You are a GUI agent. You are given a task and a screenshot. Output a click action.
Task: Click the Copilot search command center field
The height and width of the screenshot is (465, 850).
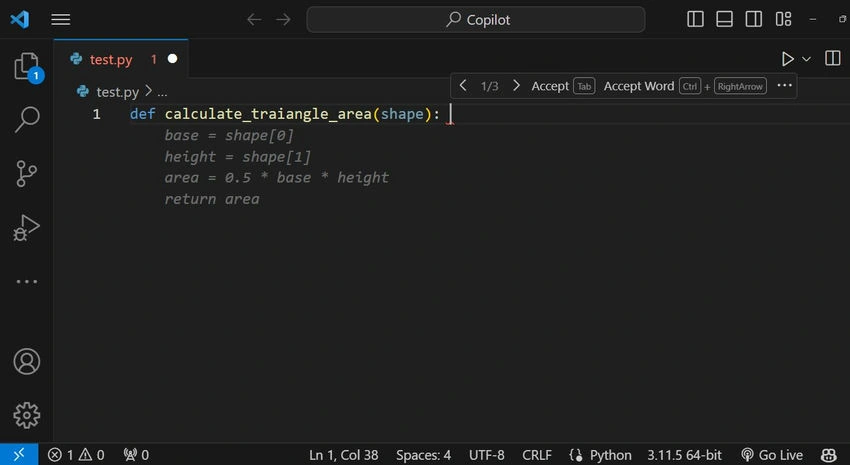pos(476,20)
